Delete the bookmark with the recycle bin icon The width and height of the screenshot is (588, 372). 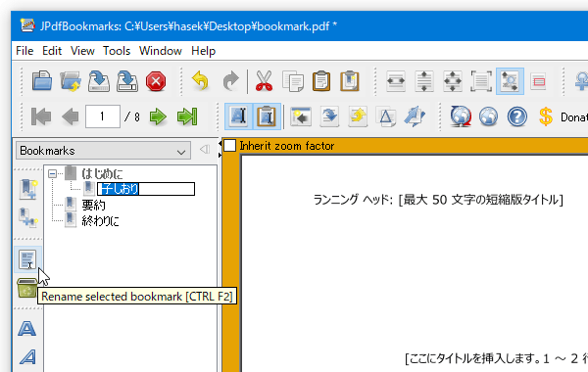[27, 288]
